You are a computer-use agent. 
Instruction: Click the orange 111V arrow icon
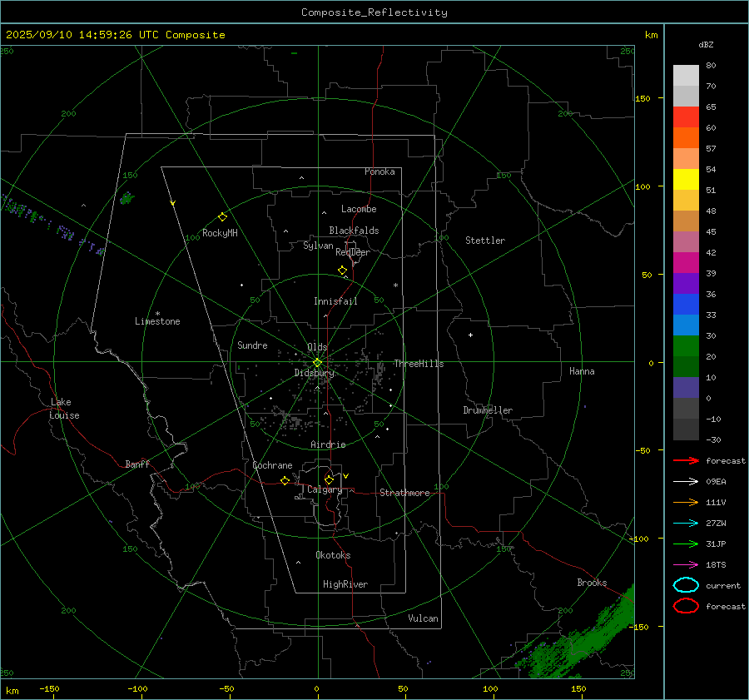(x=686, y=502)
